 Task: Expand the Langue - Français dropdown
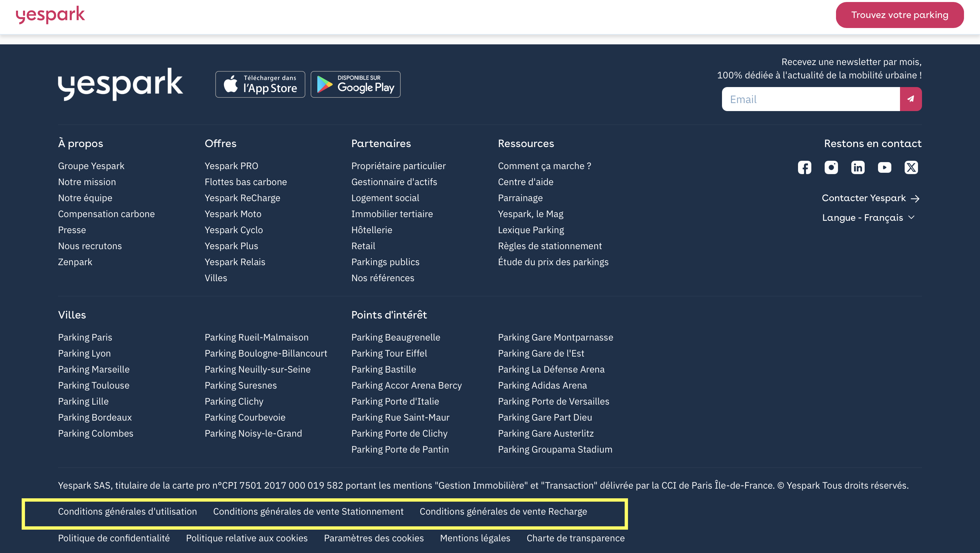(869, 217)
